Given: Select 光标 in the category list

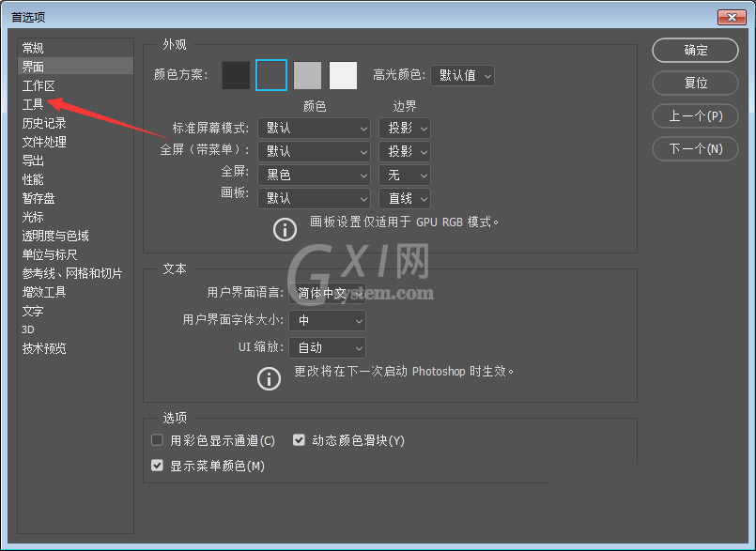Looking at the screenshot, I should (76, 217).
